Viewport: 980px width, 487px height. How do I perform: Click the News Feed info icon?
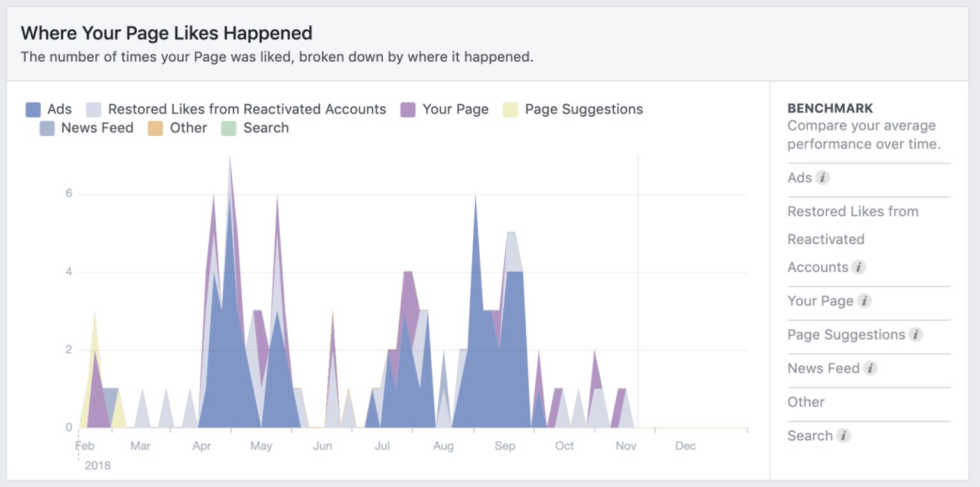[871, 368]
